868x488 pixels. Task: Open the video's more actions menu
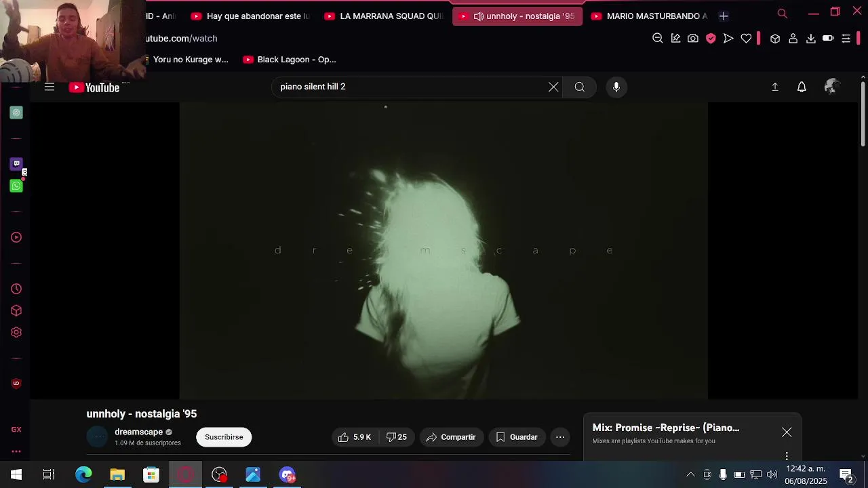click(x=560, y=437)
